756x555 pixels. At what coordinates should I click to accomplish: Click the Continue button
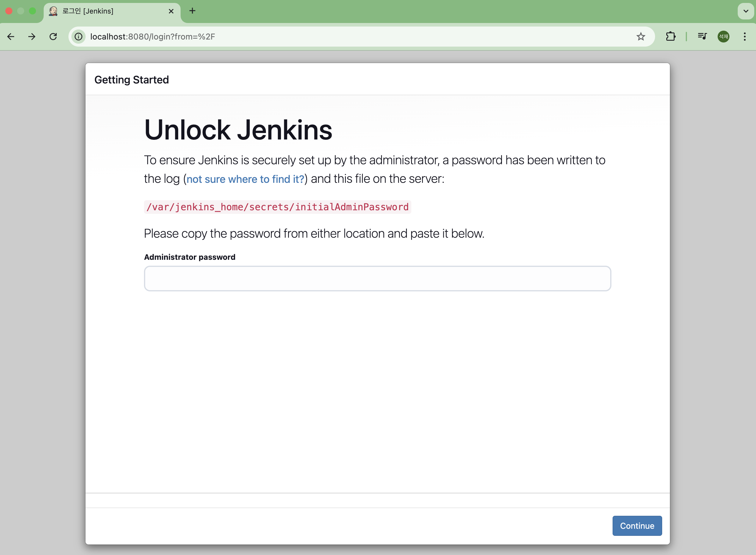tap(637, 526)
